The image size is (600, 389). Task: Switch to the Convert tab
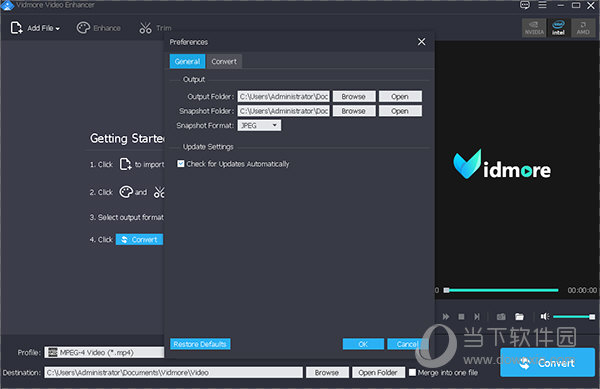tap(224, 61)
